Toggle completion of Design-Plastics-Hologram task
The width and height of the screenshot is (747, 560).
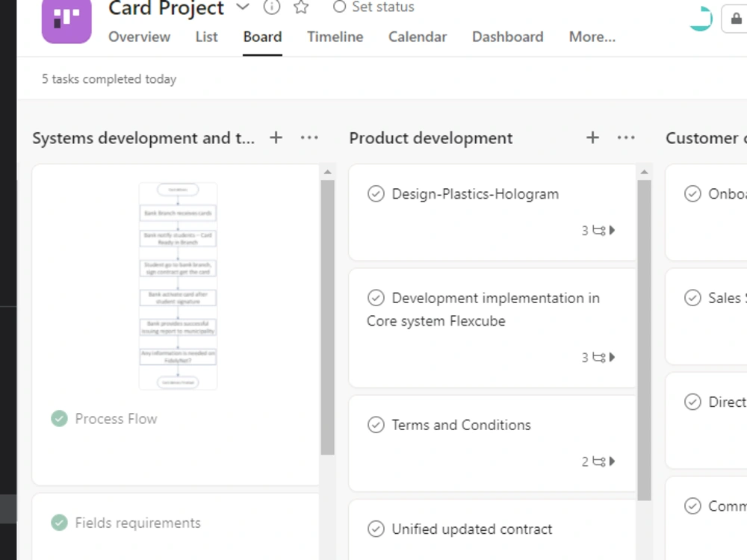click(x=376, y=194)
